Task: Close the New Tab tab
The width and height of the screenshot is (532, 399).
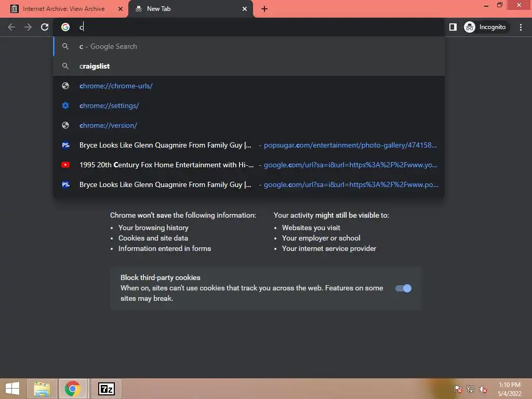Action: pyautogui.click(x=245, y=9)
